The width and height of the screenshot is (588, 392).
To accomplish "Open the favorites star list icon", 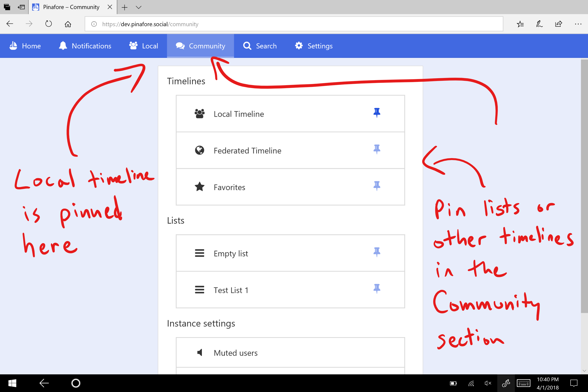I will [520, 24].
